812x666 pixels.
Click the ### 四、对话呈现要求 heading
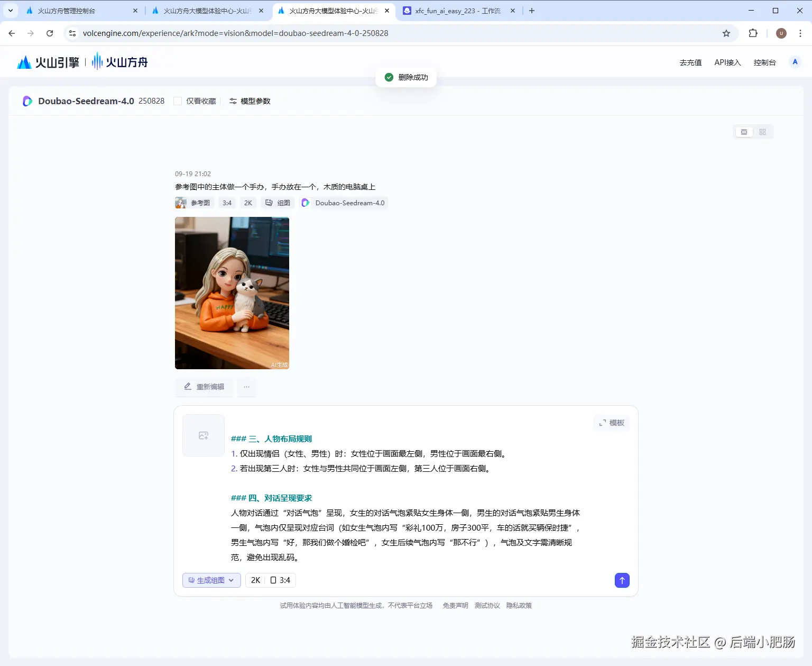[271, 498]
